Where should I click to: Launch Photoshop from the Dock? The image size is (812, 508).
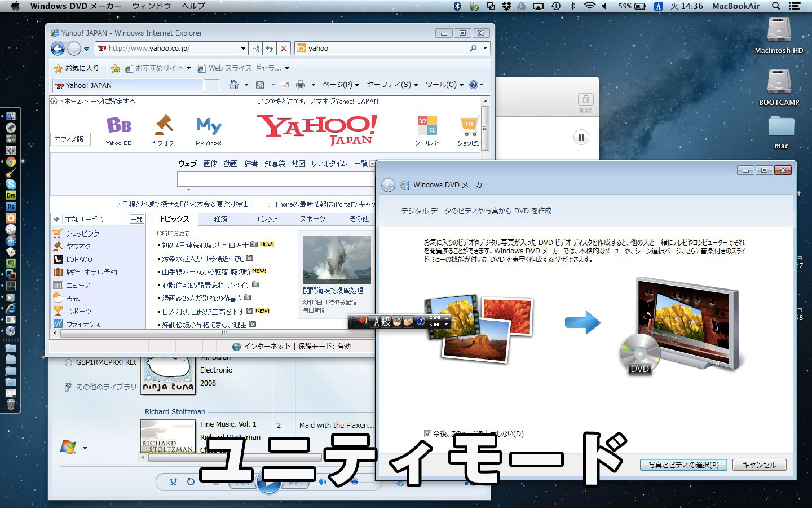tap(11, 207)
